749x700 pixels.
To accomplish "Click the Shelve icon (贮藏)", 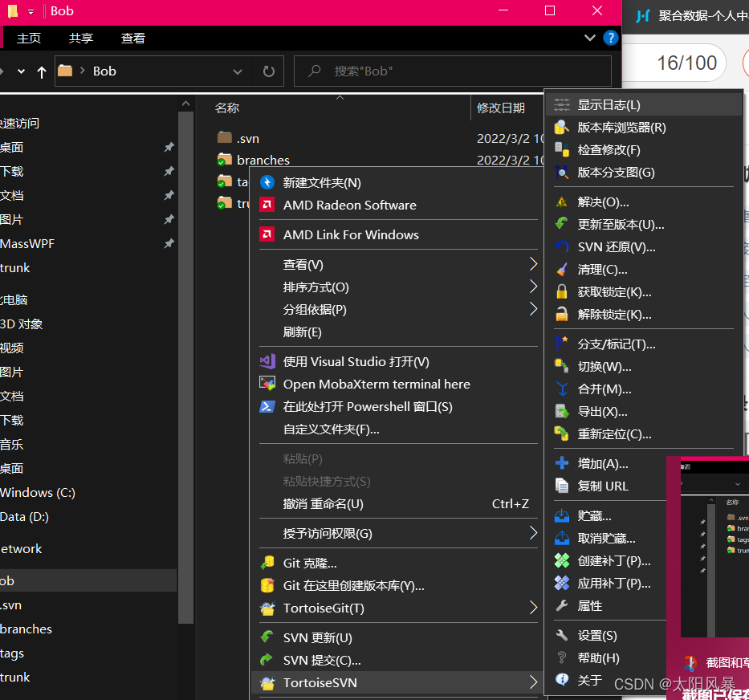I will (562, 516).
